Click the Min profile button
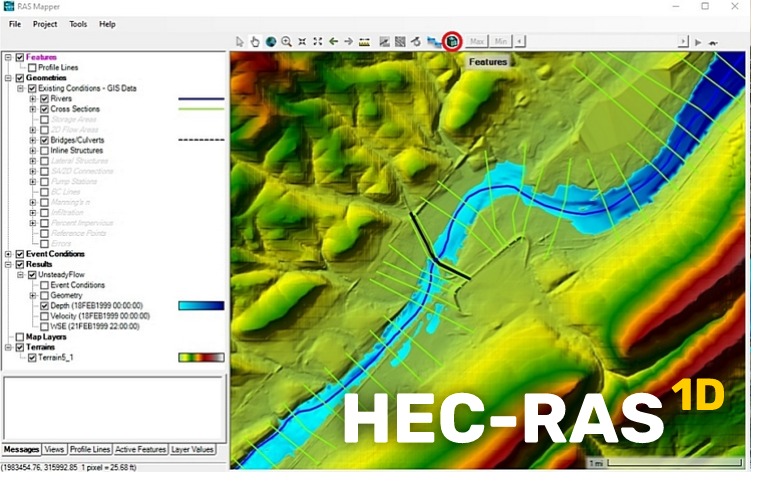Viewport: 760px width, 486px height. [501, 42]
